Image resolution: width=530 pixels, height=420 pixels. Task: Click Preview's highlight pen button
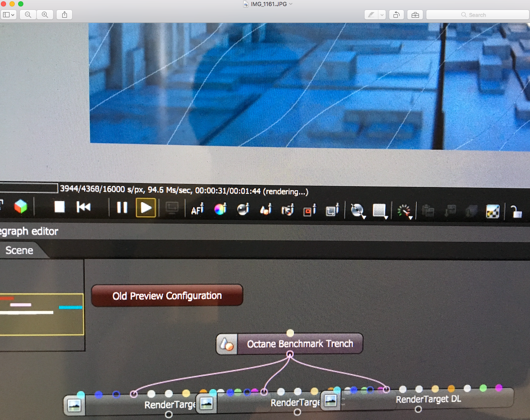pyautogui.click(x=371, y=15)
